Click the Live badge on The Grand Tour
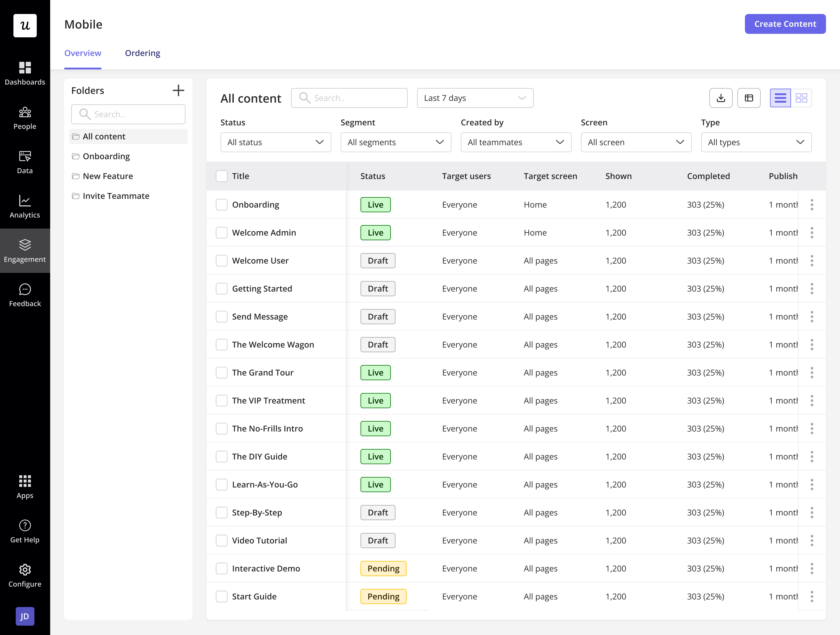840x635 pixels. click(375, 373)
